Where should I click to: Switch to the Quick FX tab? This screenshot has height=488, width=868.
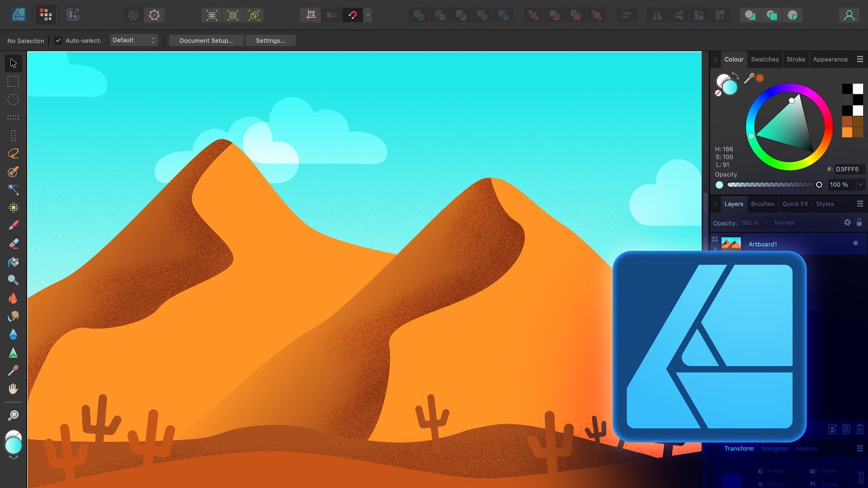point(795,204)
